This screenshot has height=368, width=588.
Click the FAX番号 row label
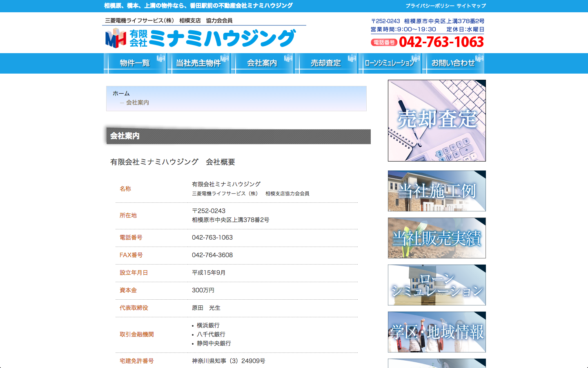point(131,255)
